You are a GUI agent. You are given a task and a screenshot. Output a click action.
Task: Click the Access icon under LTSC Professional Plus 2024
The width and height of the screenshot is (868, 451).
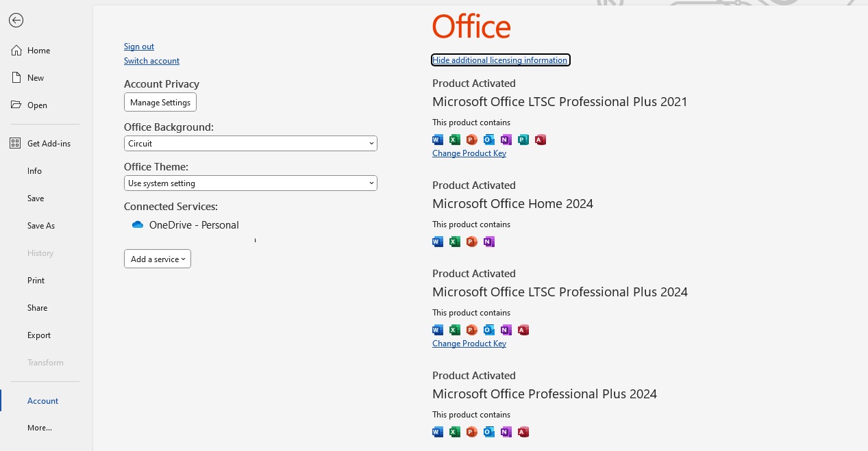[x=523, y=330]
